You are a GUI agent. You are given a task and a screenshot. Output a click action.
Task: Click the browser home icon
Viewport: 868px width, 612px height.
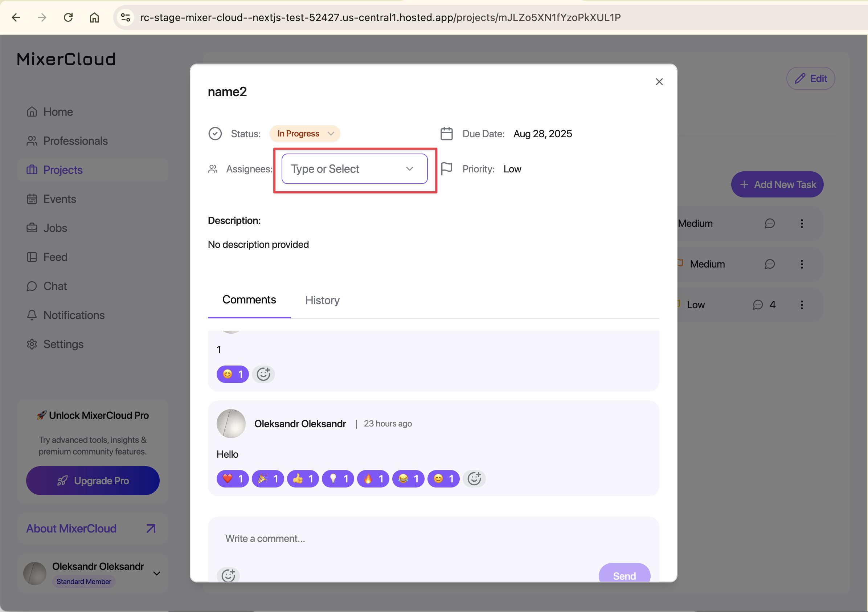94,17
